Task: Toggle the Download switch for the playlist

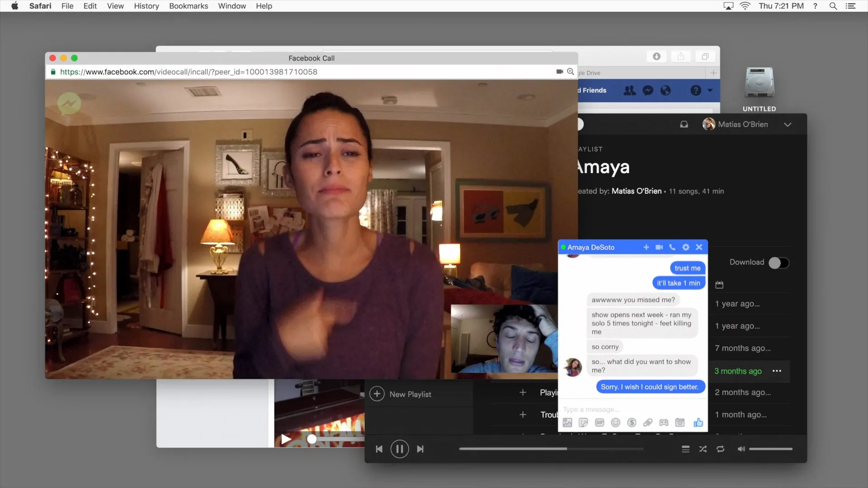Action: pos(778,263)
